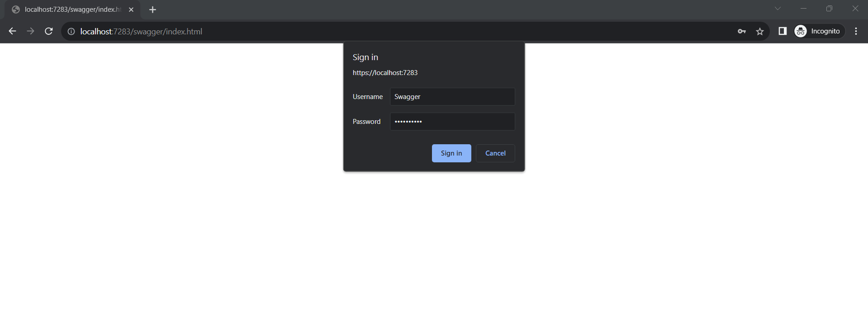Focus the Username field containing Swagger
This screenshot has width=868, height=331.
(452, 97)
